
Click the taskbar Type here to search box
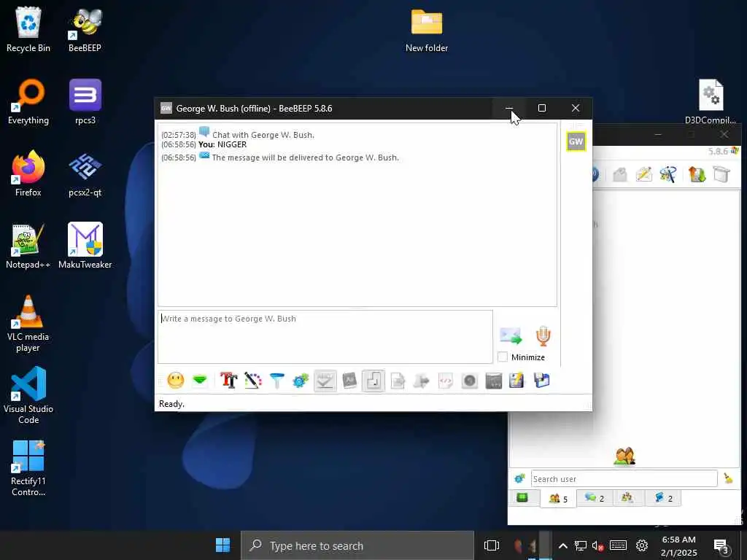pyautogui.click(x=357, y=545)
